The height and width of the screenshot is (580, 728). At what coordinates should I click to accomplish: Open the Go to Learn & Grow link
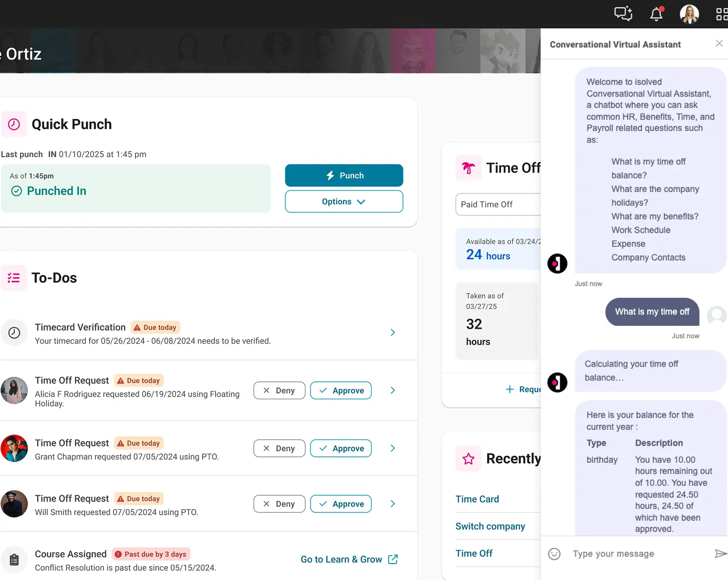coord(341,559)
